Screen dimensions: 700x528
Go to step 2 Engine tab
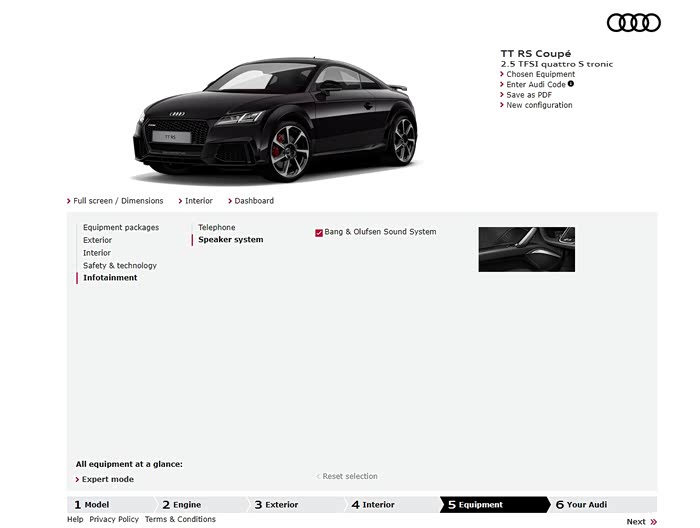pyautogui.click(x=187, y=505)
